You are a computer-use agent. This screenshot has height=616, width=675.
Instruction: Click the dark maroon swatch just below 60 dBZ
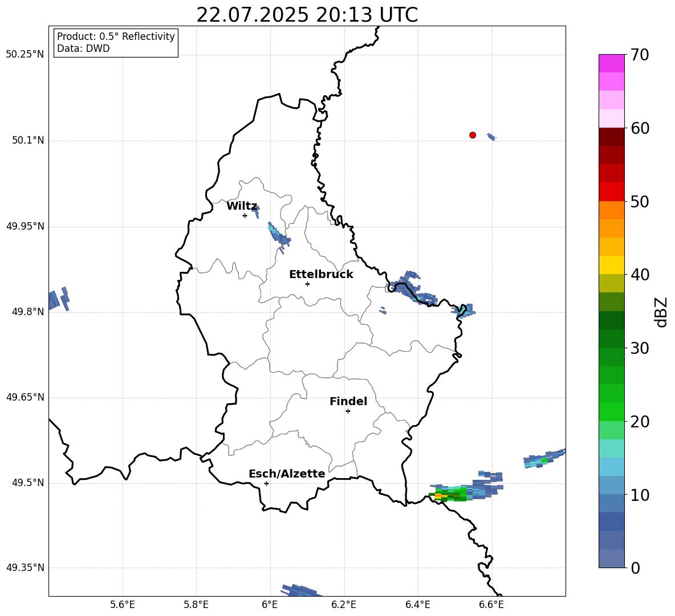tap(611, 137)
